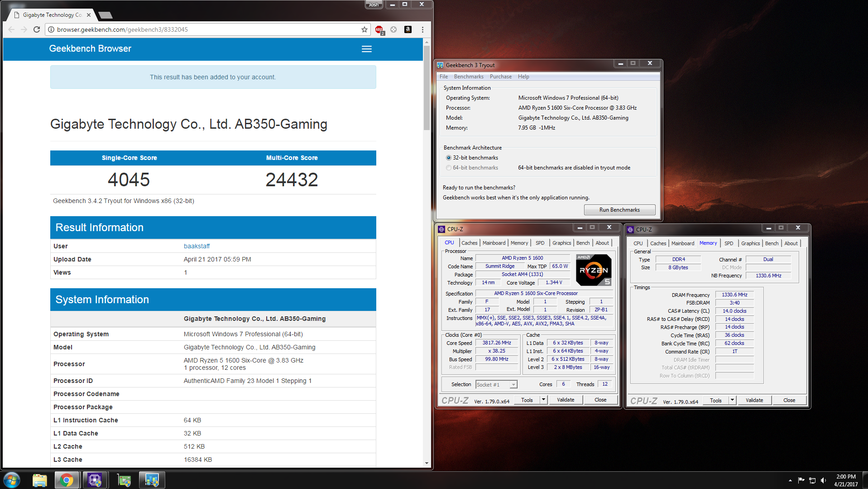
Task: Switch to Caches tab in left CPU-Z
Action: coord(469,243)
